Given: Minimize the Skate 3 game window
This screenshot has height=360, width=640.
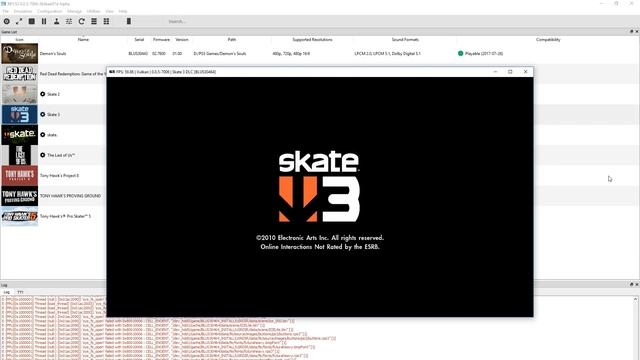Looking at the screenshot, I should [x=496, y=72].
